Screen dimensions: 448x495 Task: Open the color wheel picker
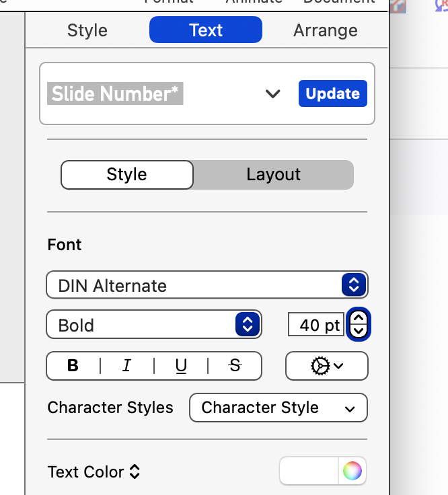click(x=352, y=471)
